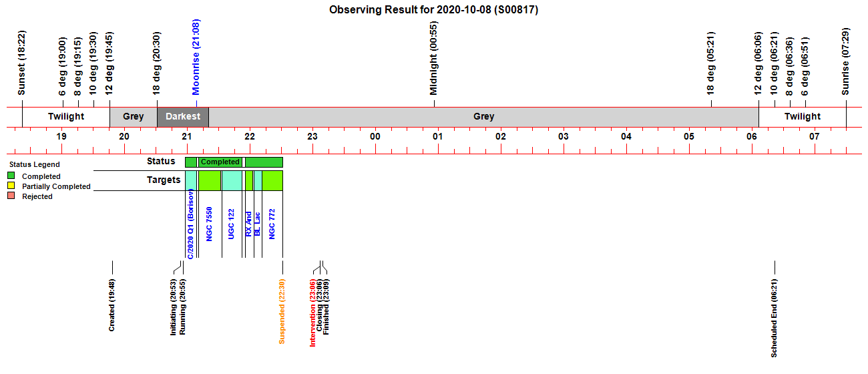The height and width of the screenshot is (374, 868).
Task: Click the Rejected legend text
Action: pyautogui.click(x=37, y=197)
